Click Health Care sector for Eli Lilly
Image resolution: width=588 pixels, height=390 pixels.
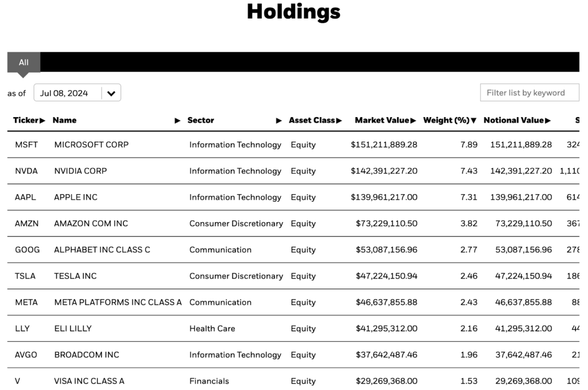tap(212, 329)
